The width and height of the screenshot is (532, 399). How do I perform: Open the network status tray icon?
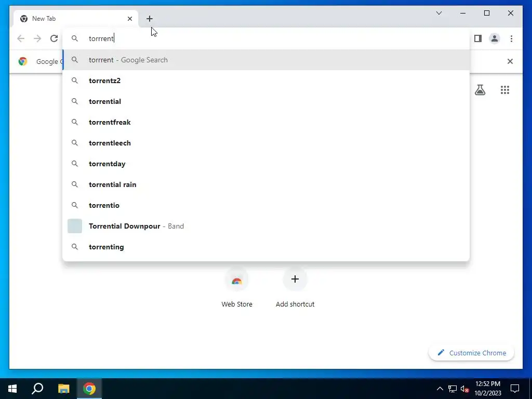coord(453,389)
